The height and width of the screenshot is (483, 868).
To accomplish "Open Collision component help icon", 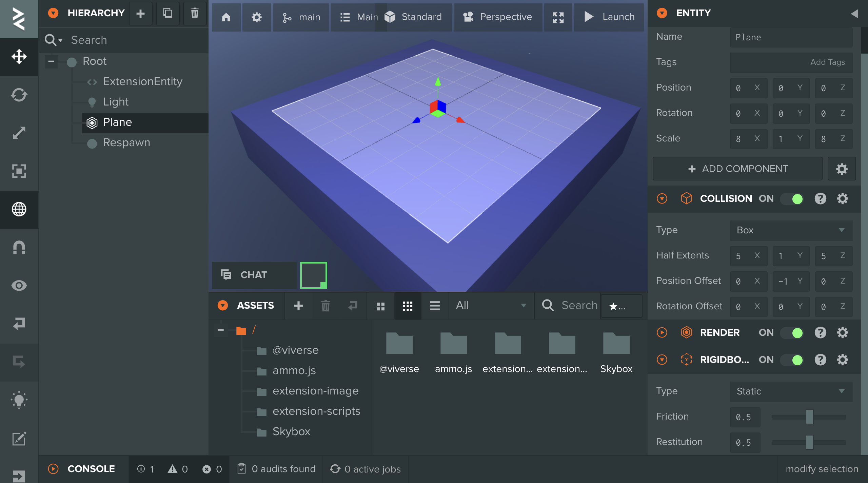I will (x=820, y=199).
